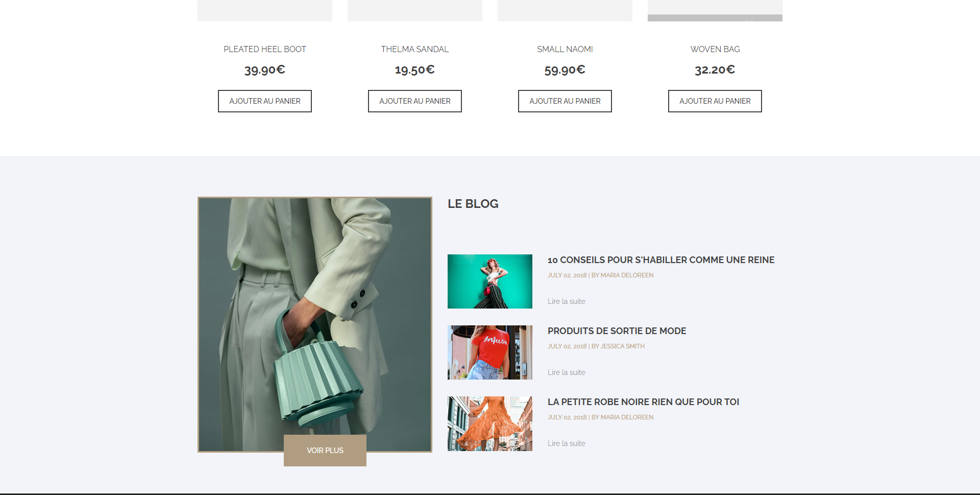Add Thelma Sandal to cart
980x495 pixels.
click(414, 101)
